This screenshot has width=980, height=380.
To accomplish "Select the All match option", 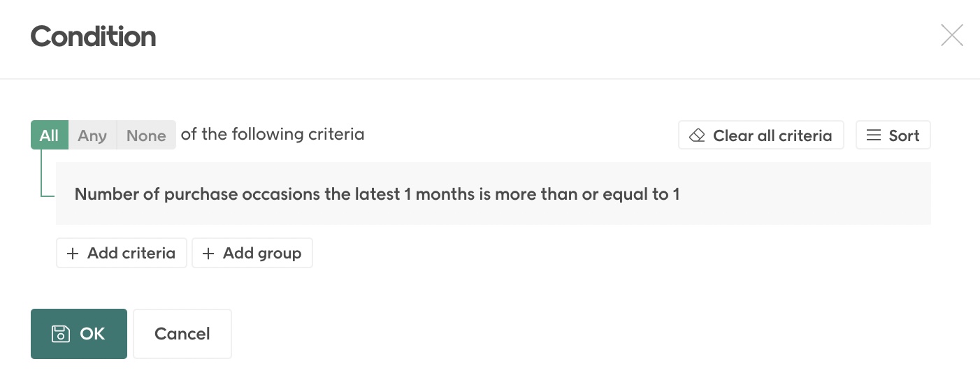I will (x=49, y=136).
